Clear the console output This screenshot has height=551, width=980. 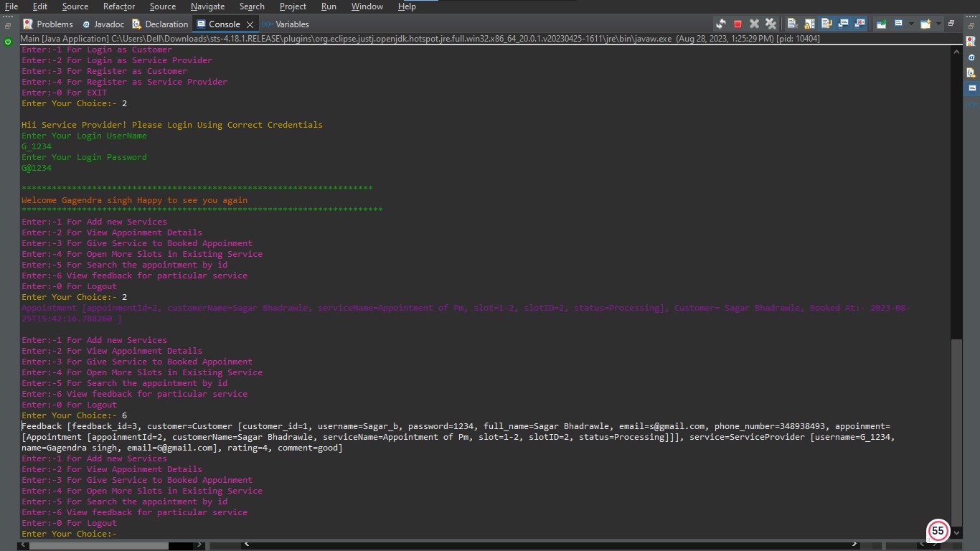[793, 24]
